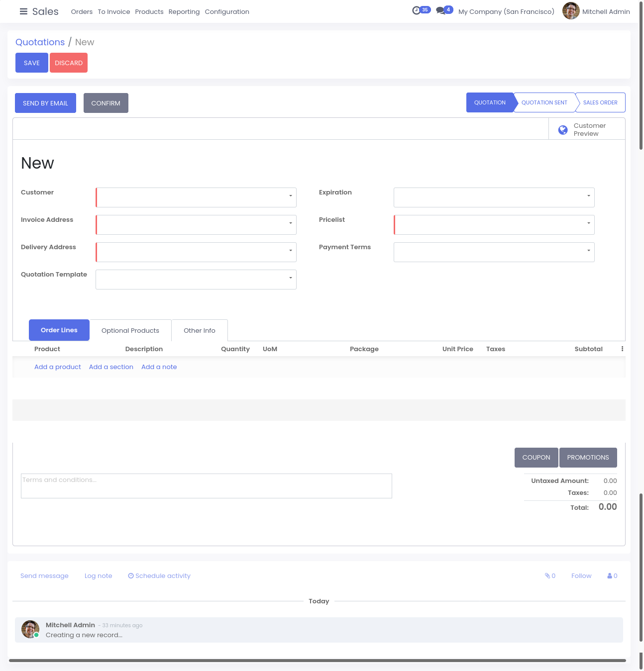The image size is (644, 671).
Task: Open the Products menu
Action: 149,11
